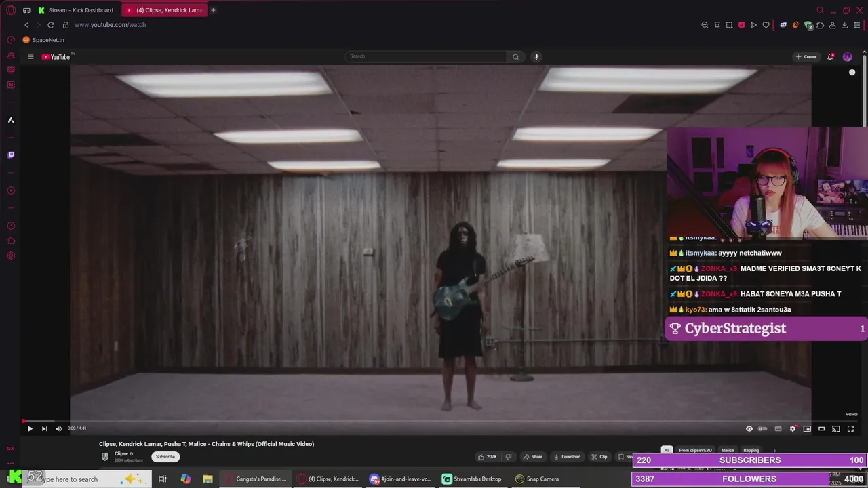Select the From clipseVEVO chip
The height and width of the screenshot is (488, 868).
click(695, 450)
